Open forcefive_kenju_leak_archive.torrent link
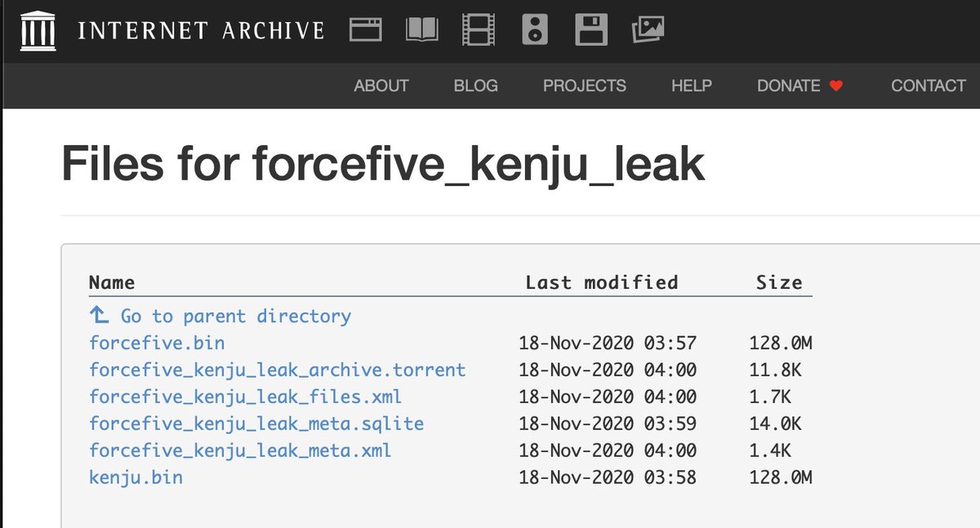The height and width of the screenshot is (528, 980). tap(278, 370)
